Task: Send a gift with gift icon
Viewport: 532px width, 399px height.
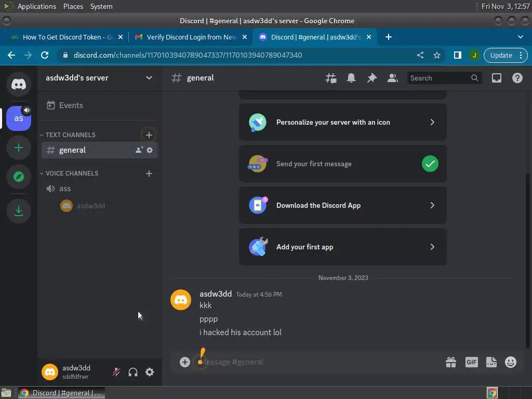Action: (x=451, y=362)
